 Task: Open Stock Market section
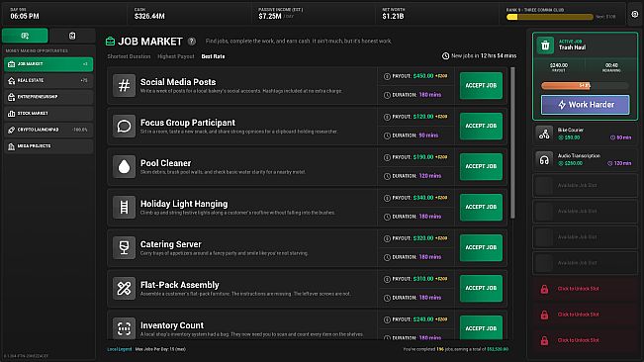click(x=48, y=114)
